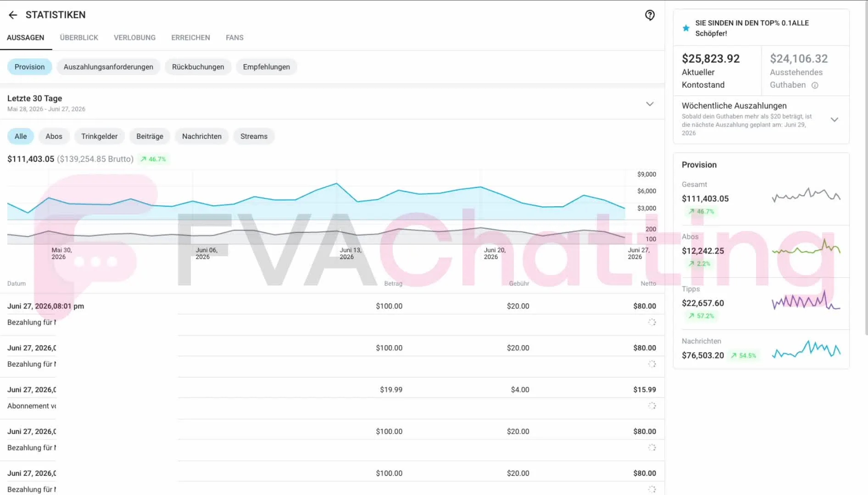The image size is (868, 495).
Task: Click the $22,657.60 Tipps amount
Action: 703,303
